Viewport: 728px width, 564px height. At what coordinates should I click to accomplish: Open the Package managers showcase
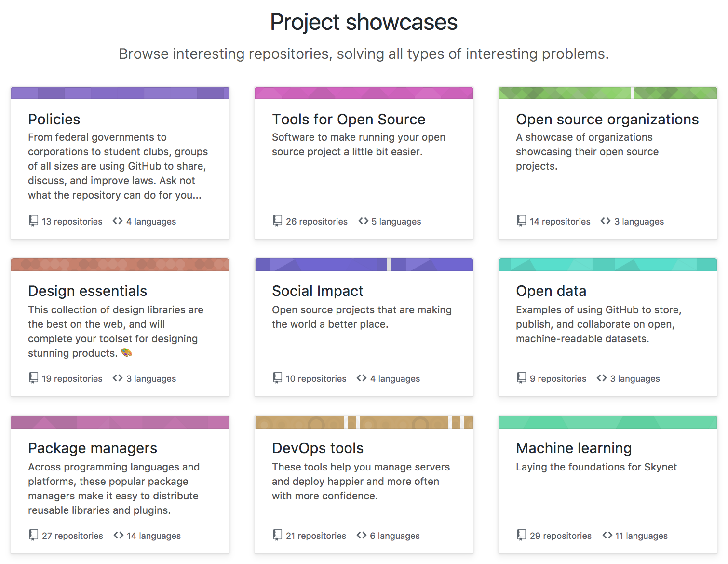[93, 448]
